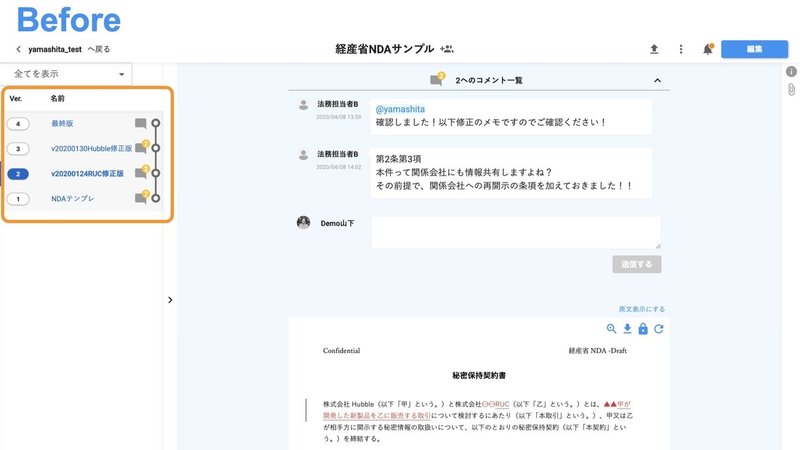Click first 法務担当者B avatar
This screenshot has height=450, width=800.
pyautogui.click(x=304, y=105)
